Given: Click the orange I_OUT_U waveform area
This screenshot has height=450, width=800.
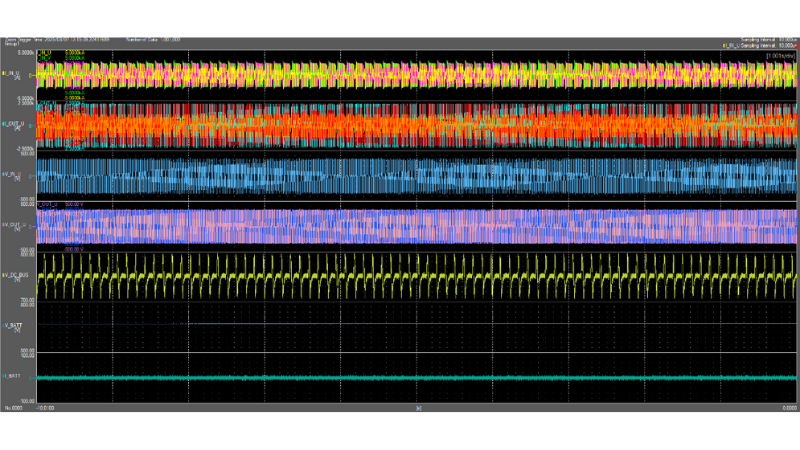Looking at the screenshot, I should coord(400,126).
